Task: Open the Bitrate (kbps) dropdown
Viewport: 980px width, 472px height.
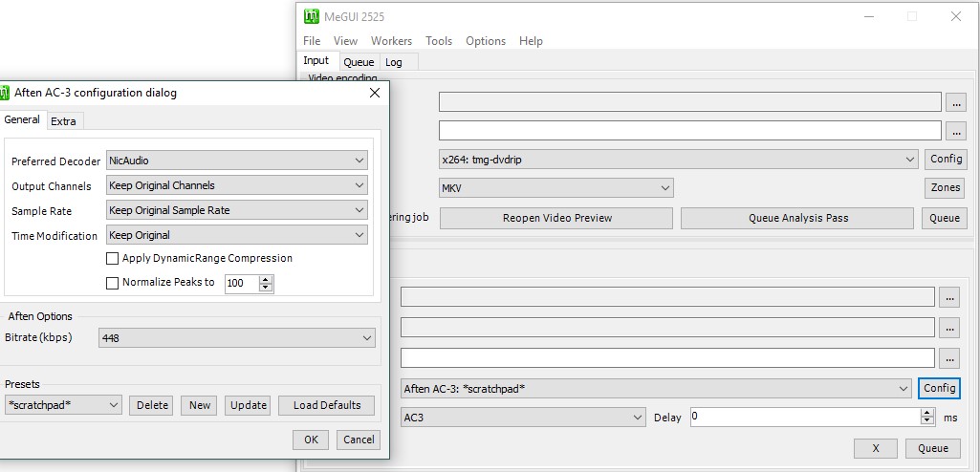Action: [x=237, y=337]
